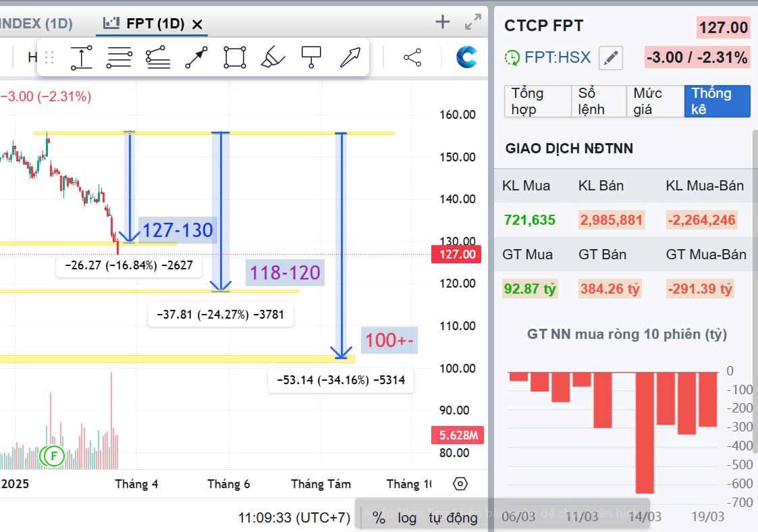Select the rectangle drawing tool
758x532 pixels.
click(x=234, y=57)
